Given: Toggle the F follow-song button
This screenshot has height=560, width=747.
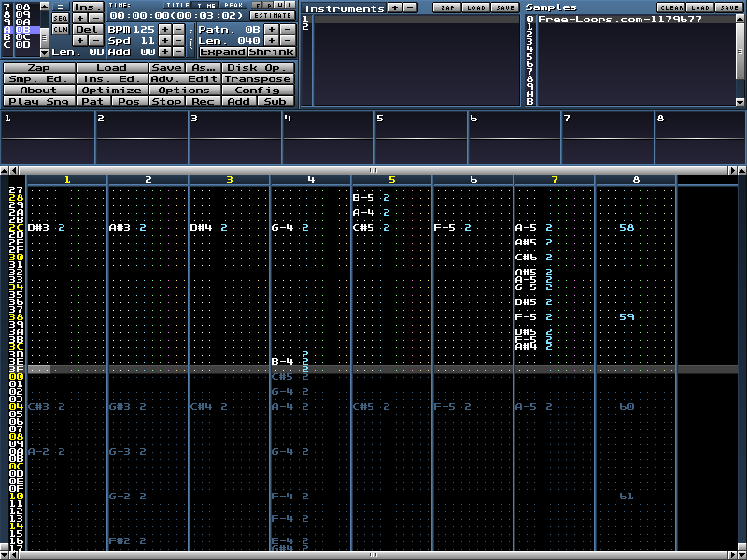Looking at the screenshot, I should (257, 6).
